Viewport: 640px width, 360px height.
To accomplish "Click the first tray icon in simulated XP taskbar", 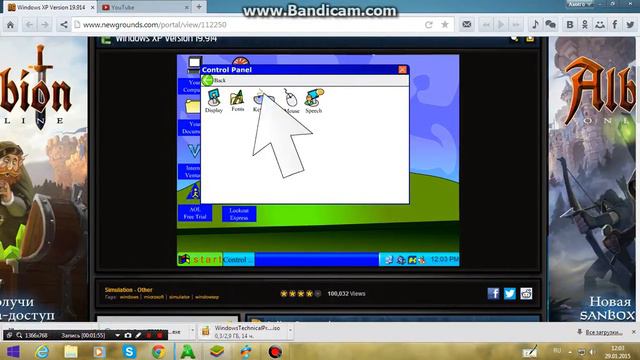I will coord(389,260).
